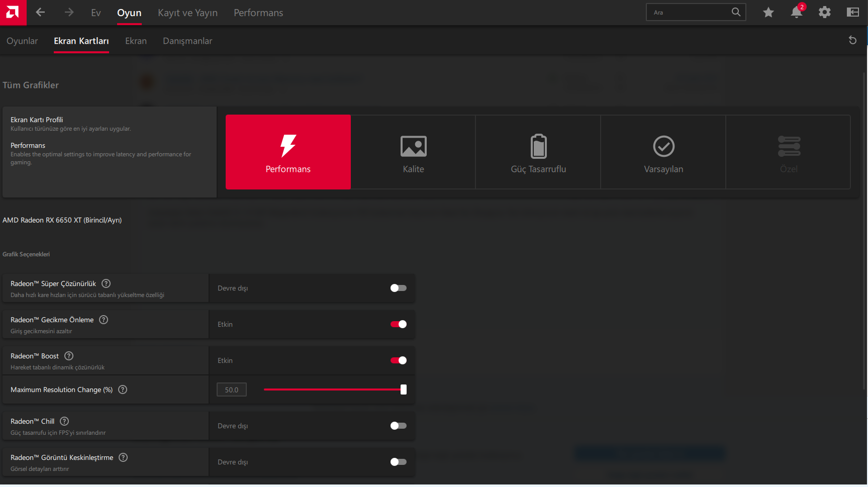Open help for Radeon Görüntü Keskinleştirme
This screenshot has height=487, width=868.
pos(123,457)
